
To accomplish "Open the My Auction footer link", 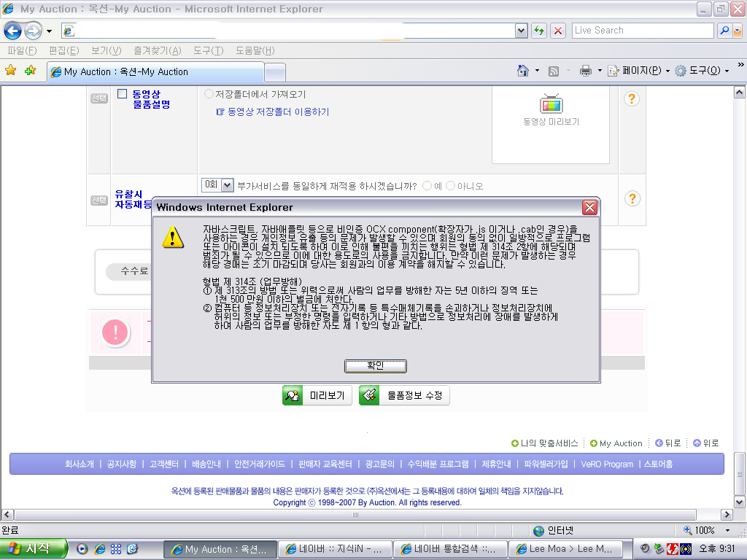I will point(616,443).
